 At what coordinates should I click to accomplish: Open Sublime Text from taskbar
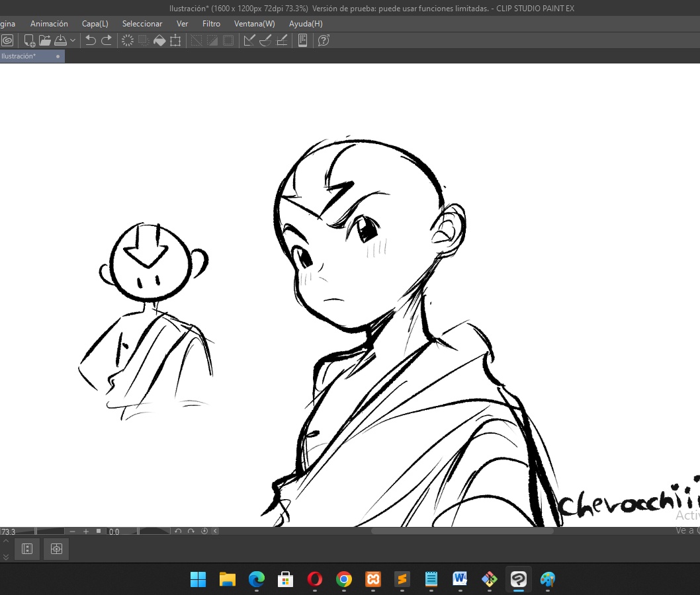tap(402, 579)
